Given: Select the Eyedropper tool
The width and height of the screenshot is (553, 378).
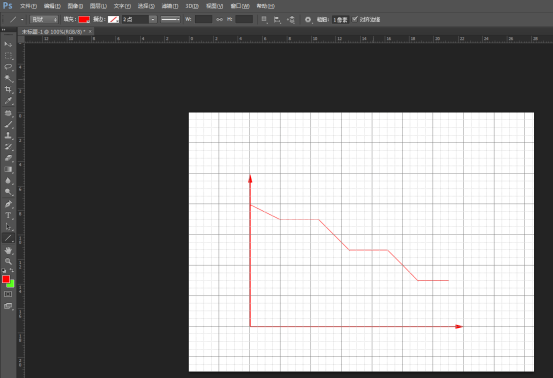Looking at the screenshot, I should coord(8,100).
